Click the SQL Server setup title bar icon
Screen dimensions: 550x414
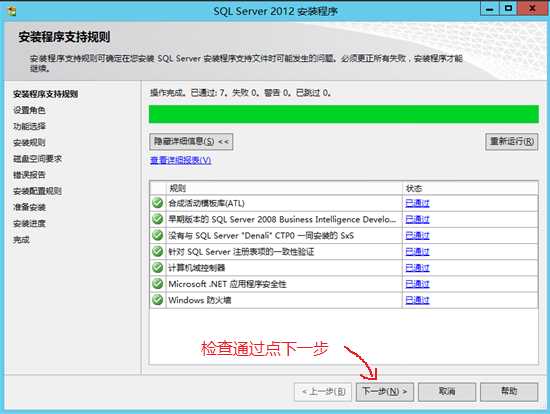[x=11, y=11]
